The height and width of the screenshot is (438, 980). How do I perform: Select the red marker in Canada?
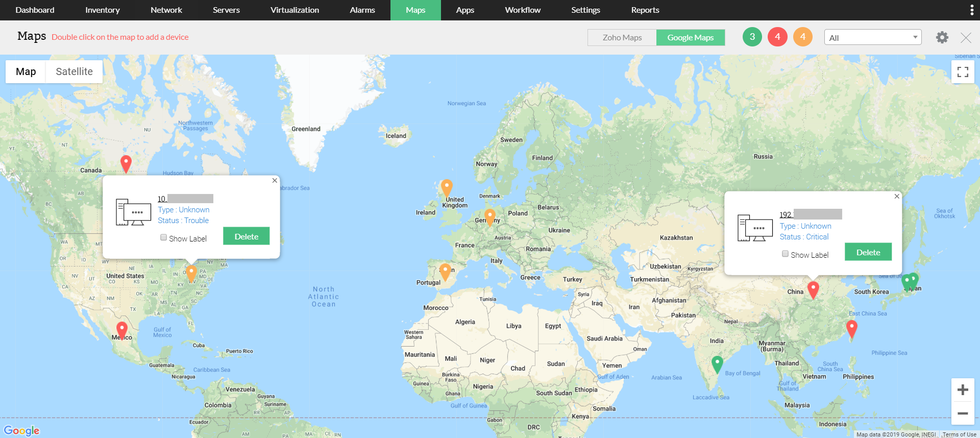tap(126, 164)
